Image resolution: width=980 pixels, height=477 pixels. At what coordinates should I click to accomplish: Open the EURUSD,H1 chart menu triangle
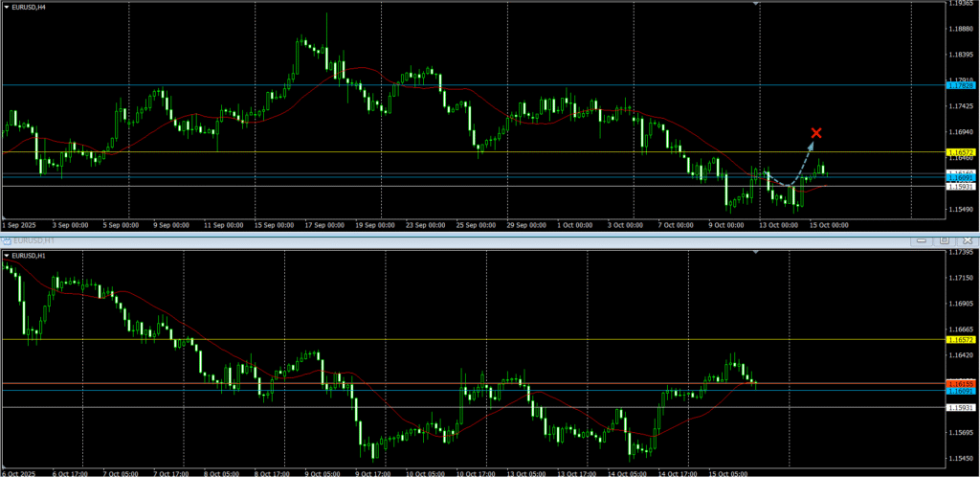[x=6, y=256]
